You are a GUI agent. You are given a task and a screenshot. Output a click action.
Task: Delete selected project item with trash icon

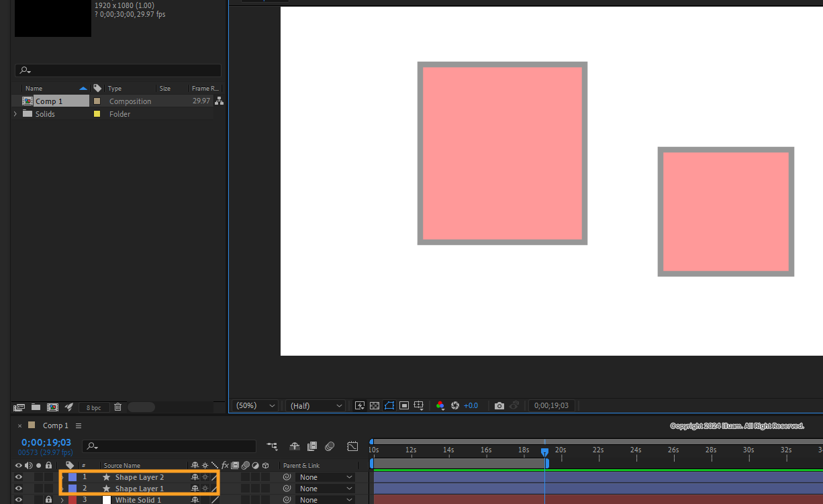point(118,407)
